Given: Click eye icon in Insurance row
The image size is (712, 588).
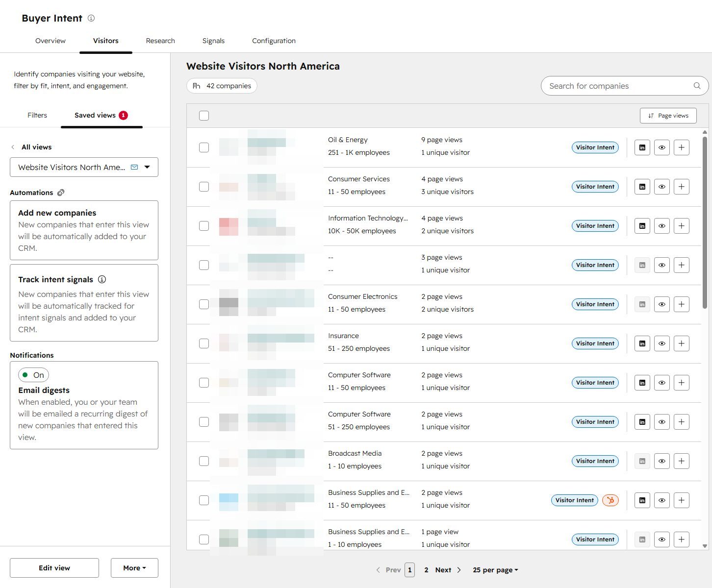Looking at the screenshot, I should [662, 343].
